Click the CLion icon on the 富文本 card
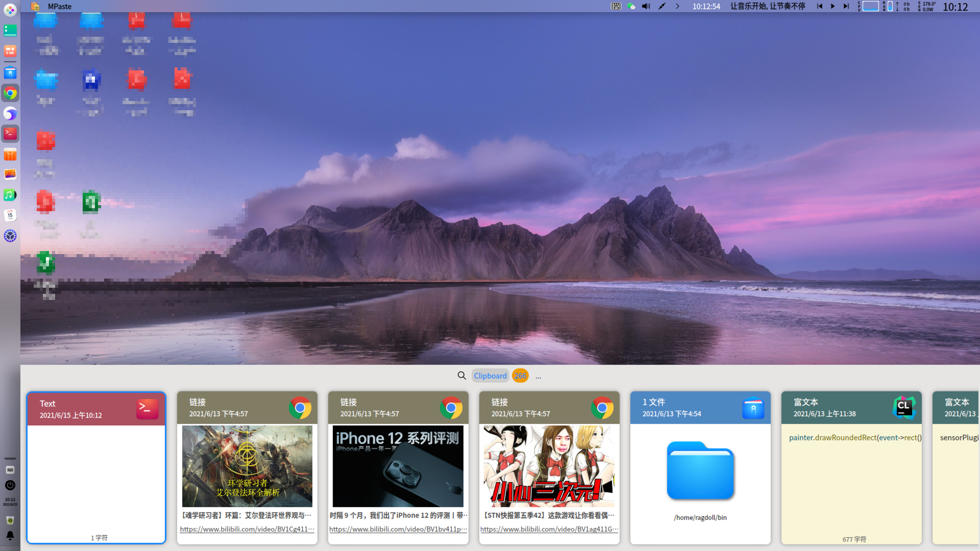The width and height of the screenshot is (980, 551). coord(904,408)
